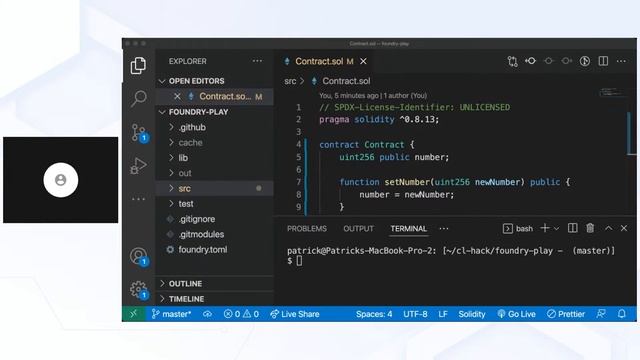Switch to the Problems panel tab
The image size is (640, 360).
(307, 229)
